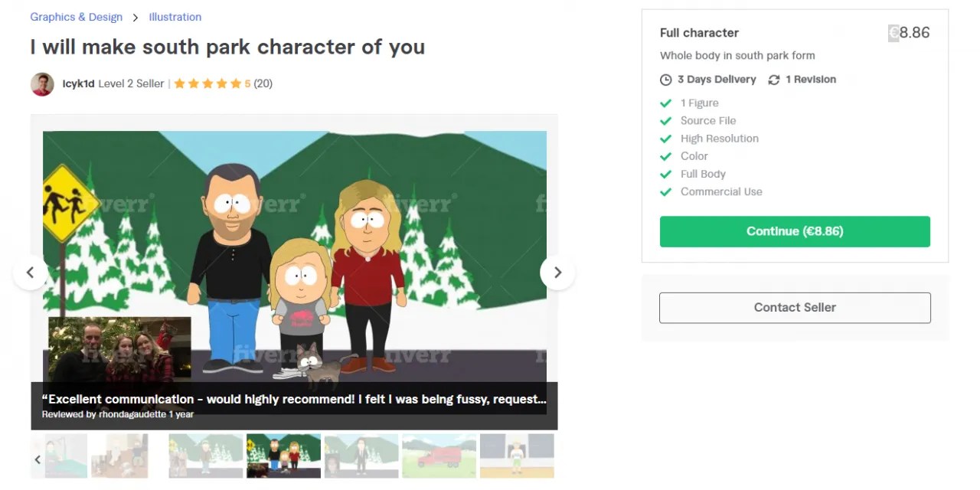Click the thumbnail strip left chevron
The height and width of the screenshot is (490, 980).
(38, 459)
